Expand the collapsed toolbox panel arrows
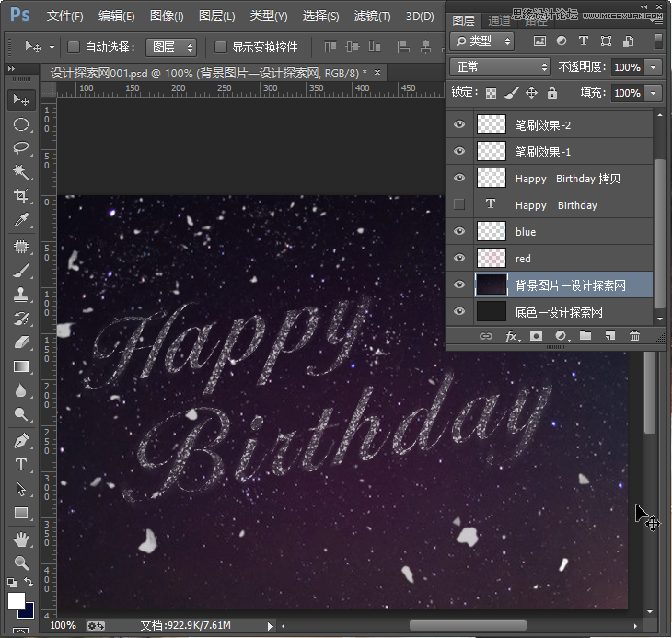Screen dimensions: 672x638 click(x=11, y=68)
